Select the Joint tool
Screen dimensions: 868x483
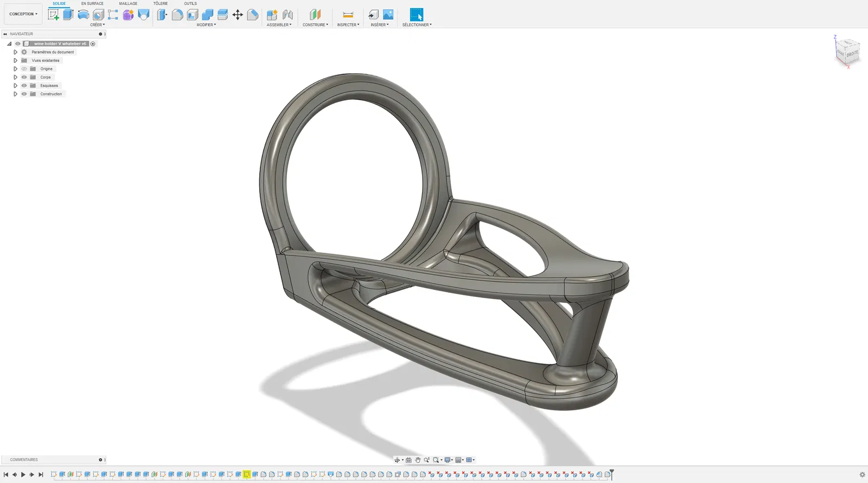pos(288,15)
